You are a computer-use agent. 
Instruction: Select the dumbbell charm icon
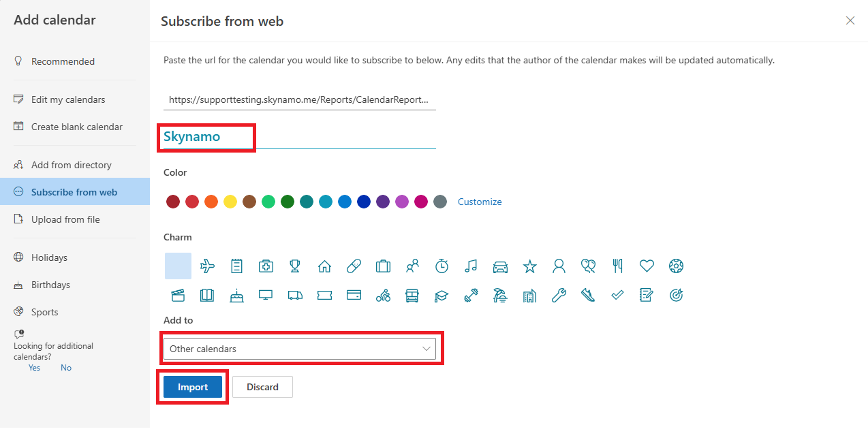tap(471, 296)
